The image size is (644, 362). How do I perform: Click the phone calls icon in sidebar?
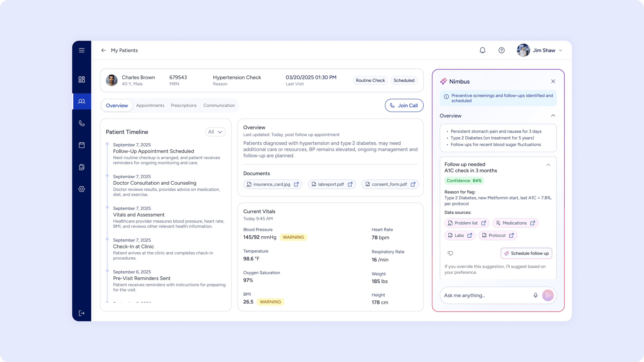point(82,123)
